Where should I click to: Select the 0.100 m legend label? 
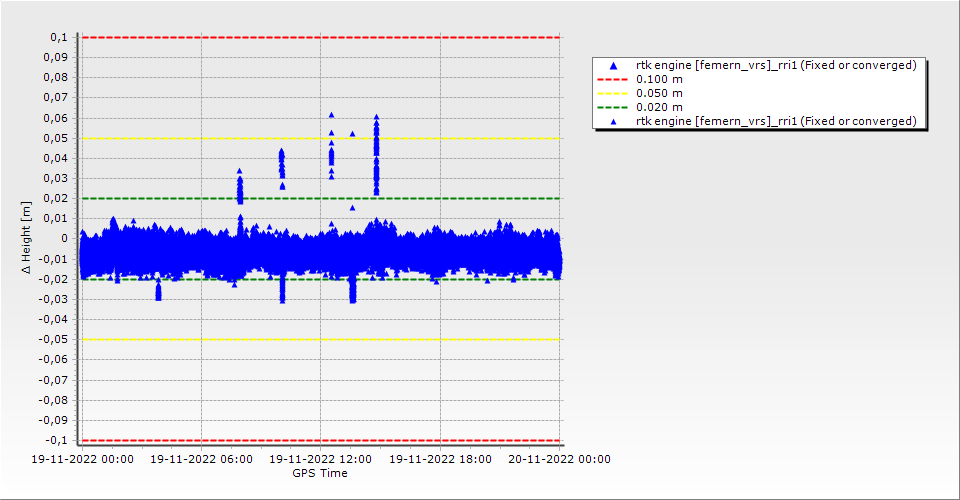pyautogui.click(x=659, y=80)
